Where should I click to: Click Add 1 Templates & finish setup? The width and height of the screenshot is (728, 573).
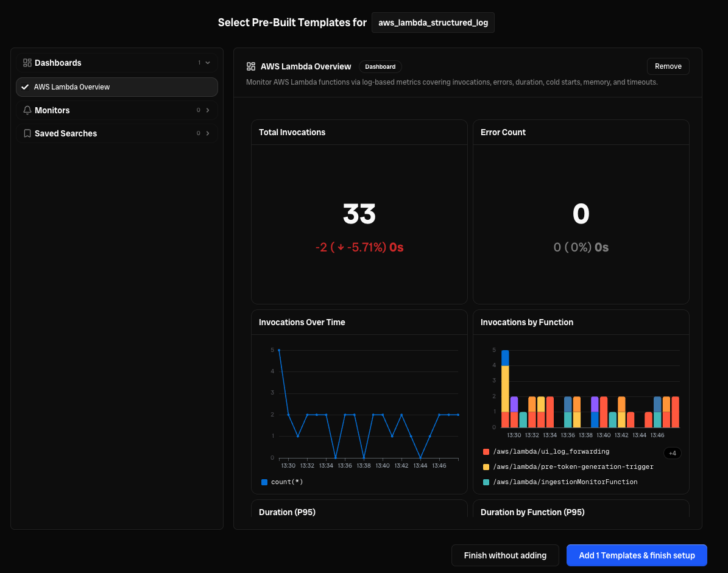point(637,555)
